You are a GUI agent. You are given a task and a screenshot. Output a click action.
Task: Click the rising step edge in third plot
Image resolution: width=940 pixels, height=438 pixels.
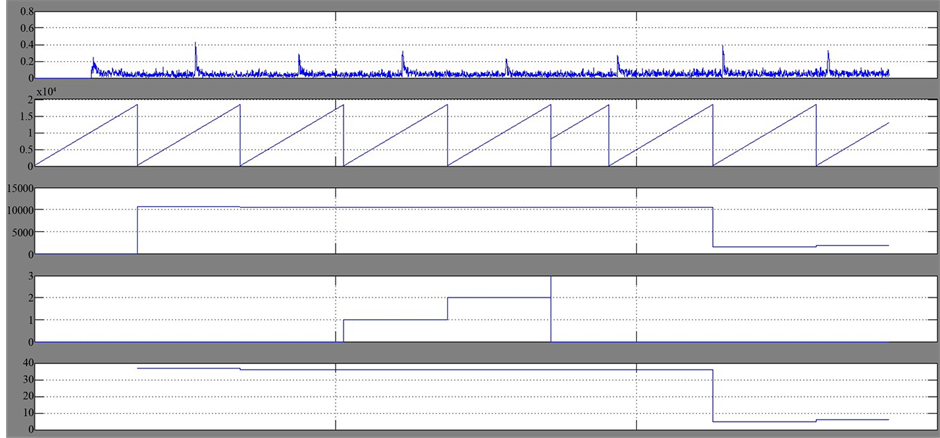[137, 230]
